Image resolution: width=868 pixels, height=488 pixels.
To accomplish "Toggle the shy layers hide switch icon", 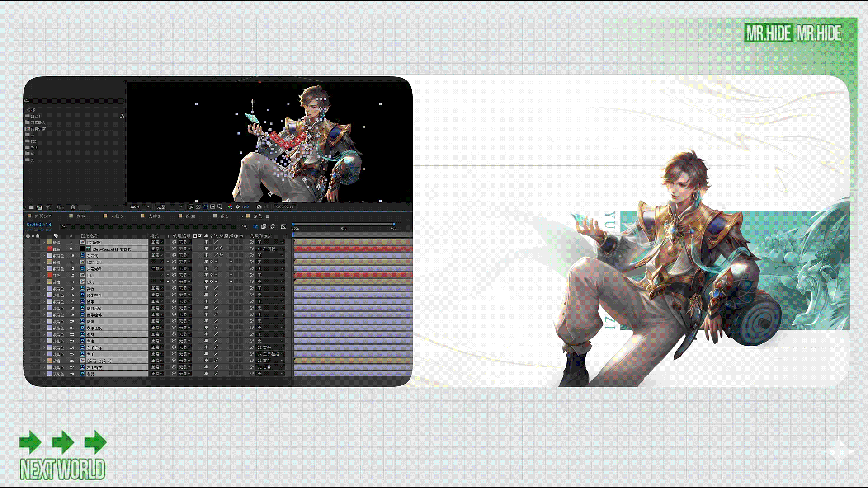I will [255, 226].
